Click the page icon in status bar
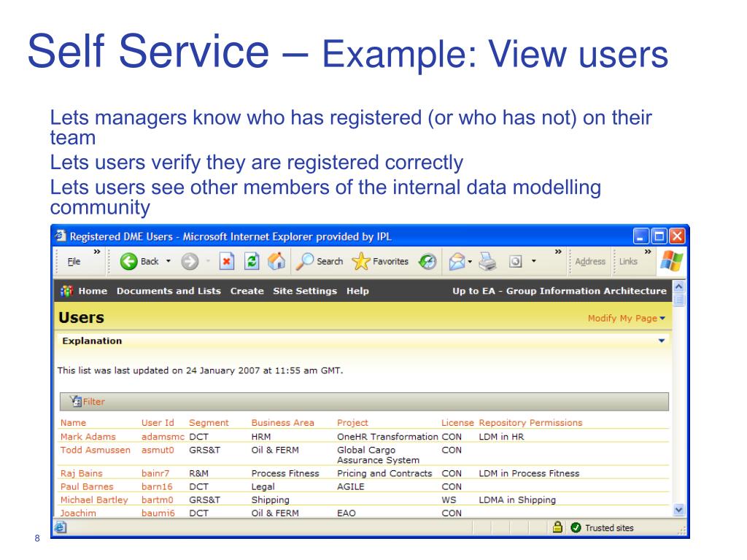The width and height of the screenshot is (747, 560). click(x=61, y=527)
